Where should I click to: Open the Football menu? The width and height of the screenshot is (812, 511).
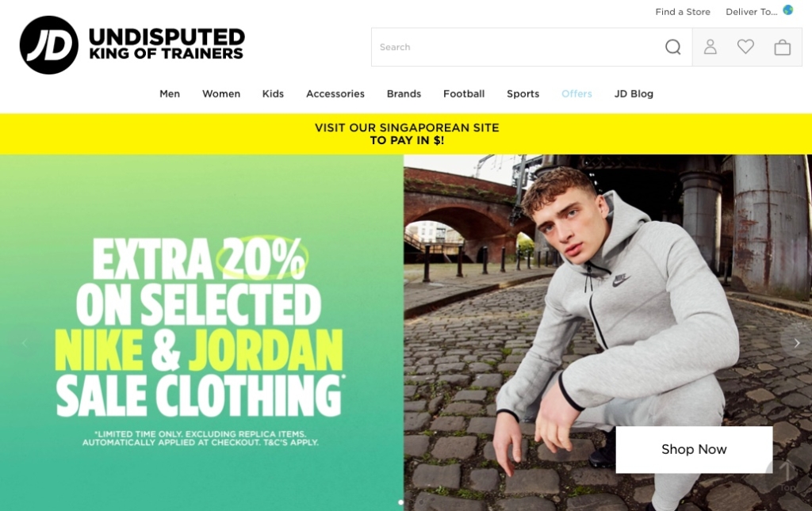click(x=463, y=93)
